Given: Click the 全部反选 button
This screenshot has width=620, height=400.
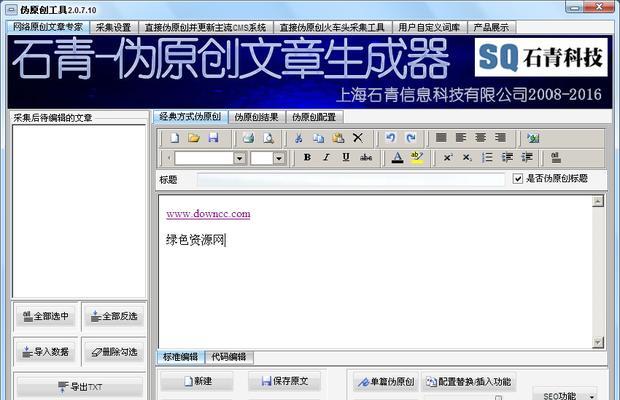Looking at the screenshot, I should coord(114,316).
